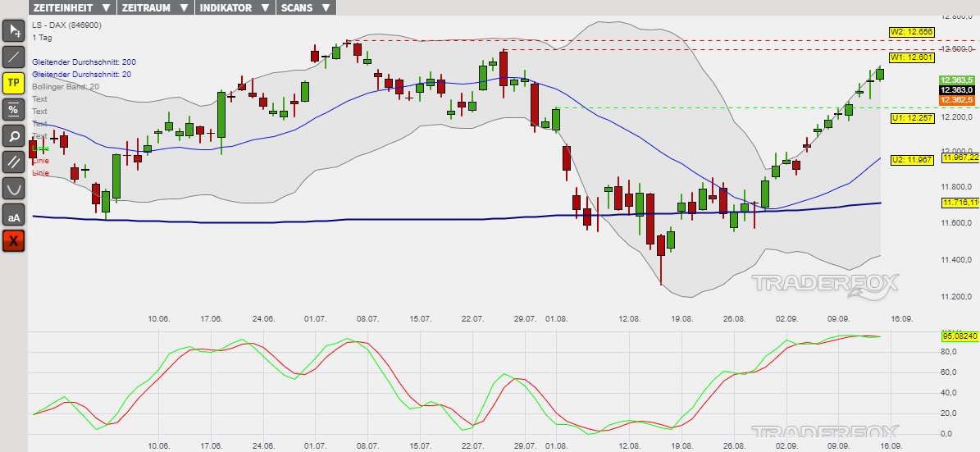Select the curve arc drawing tool
Viewport: 980px width, 452px height.
[x=14, y=188]
